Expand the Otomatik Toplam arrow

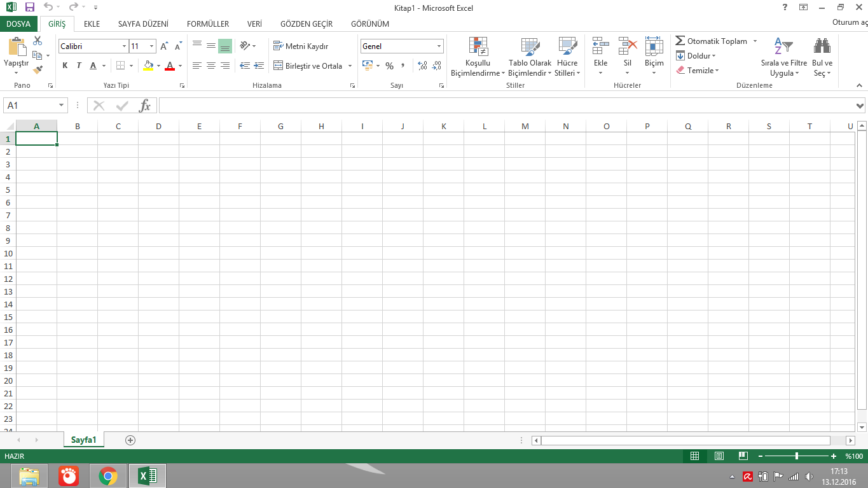pyautogui.click(x=755, y=41)
